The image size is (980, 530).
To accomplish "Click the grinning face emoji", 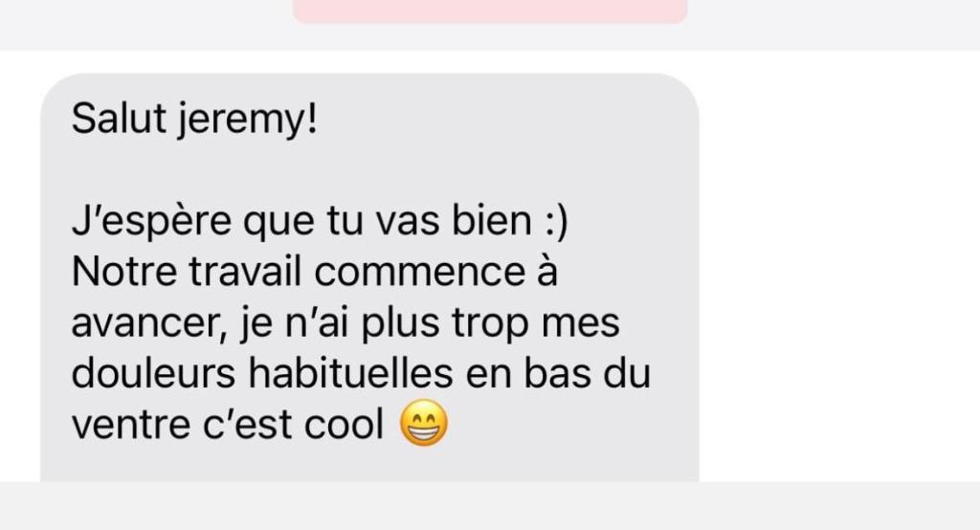I will 424,423.
